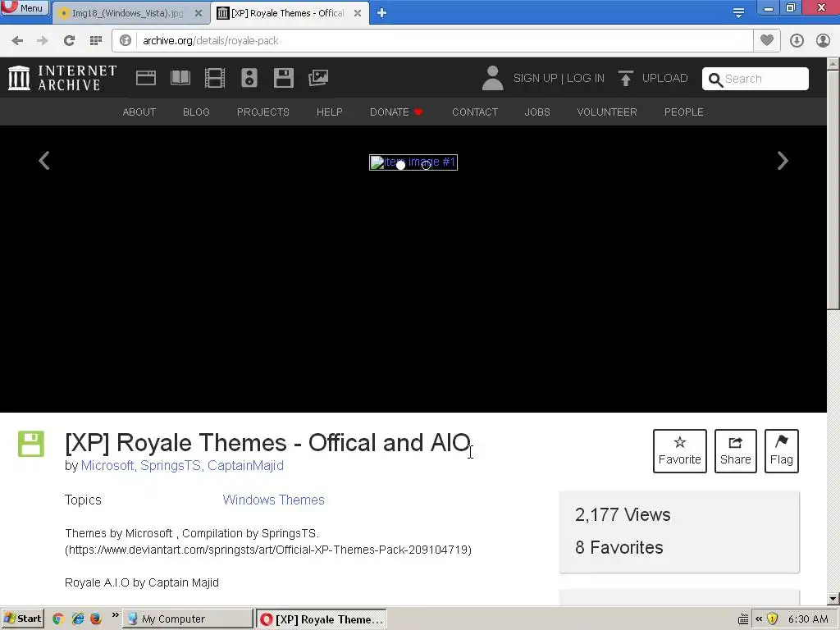Click the '8 Favorites' text
The width and height of the screenshot is (840, 630).
(x=619, y=547)
